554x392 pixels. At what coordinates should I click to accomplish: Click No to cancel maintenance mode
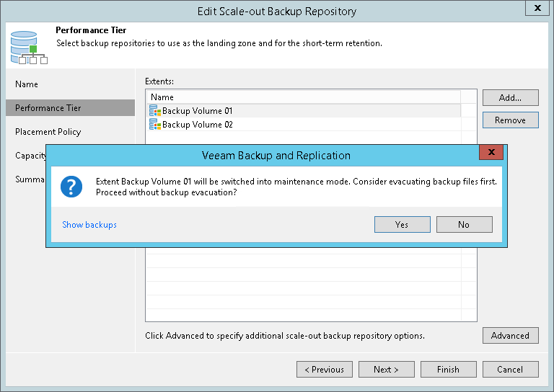[464, 225]
